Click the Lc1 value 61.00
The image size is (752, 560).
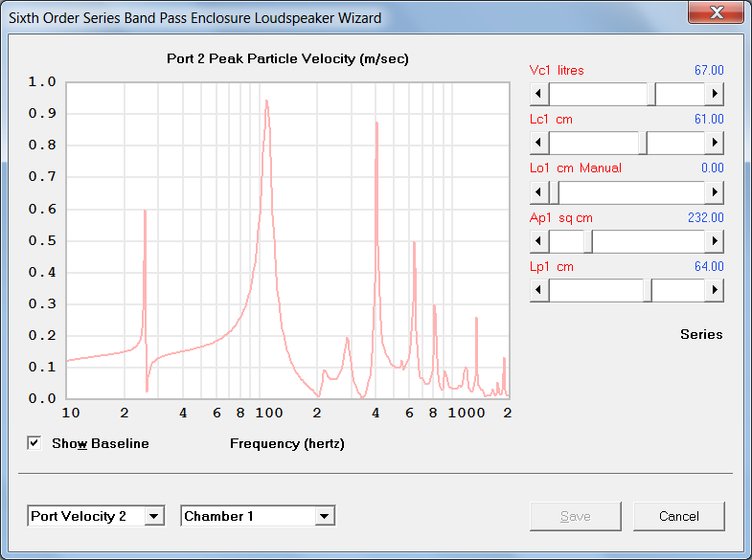coord(709,120)
